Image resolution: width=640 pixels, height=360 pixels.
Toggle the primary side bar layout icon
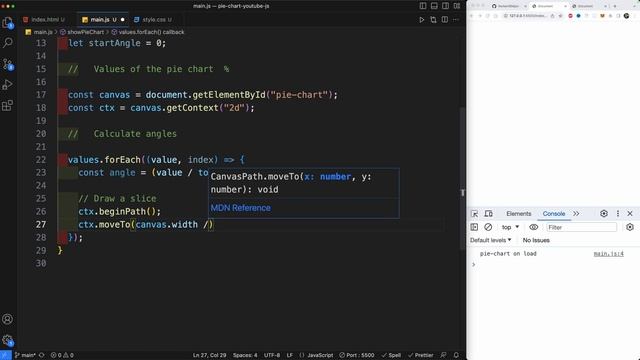423,6
